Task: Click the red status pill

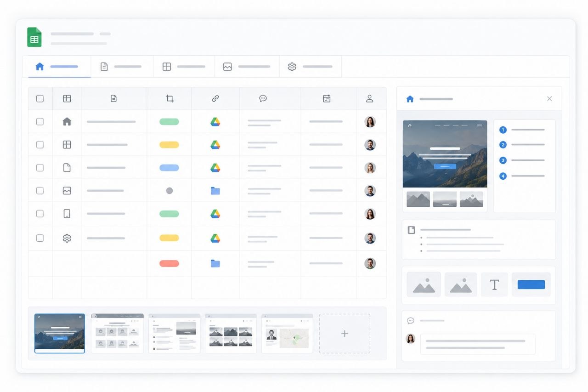Action: (169, 263)
